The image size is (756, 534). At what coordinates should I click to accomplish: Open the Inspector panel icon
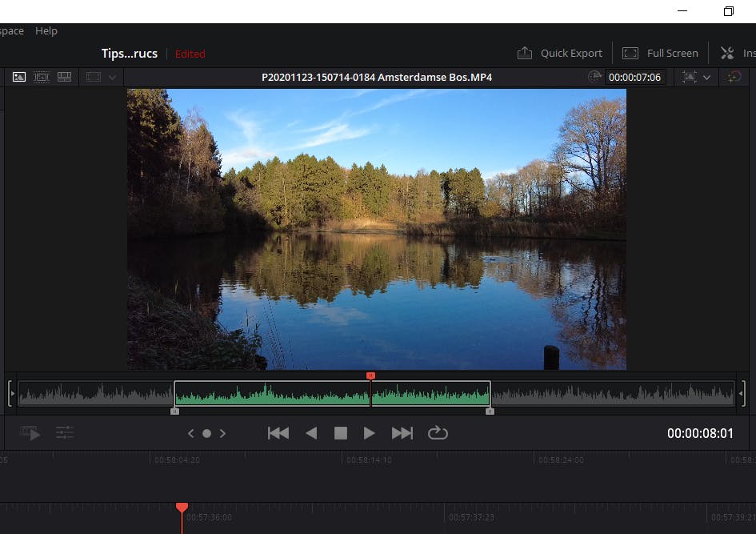pos(727,53)
